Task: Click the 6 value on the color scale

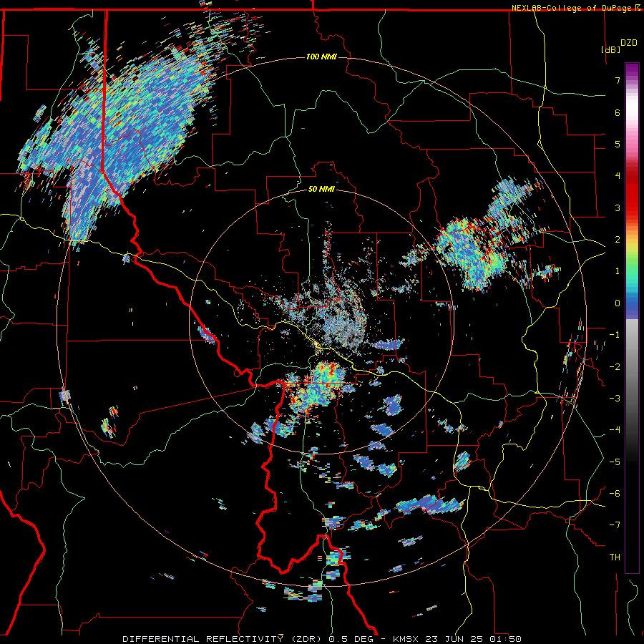Action: pos(618,112)
